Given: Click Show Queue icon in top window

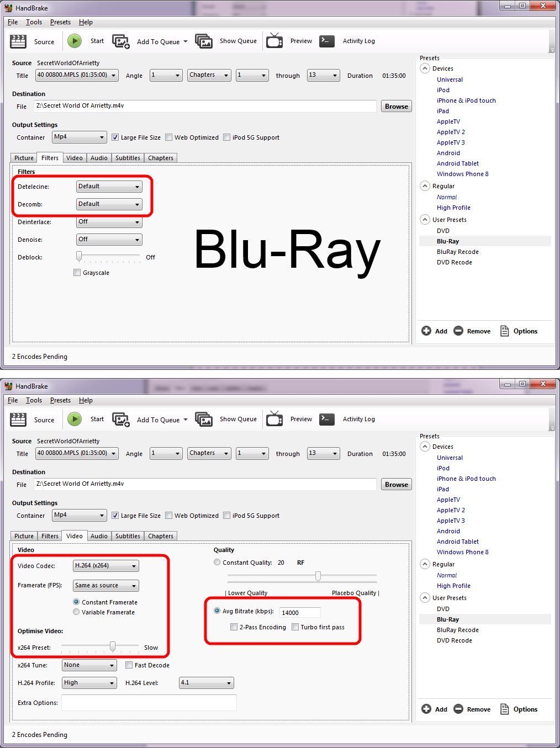Looking at the screenshot, I should (204, 41).
